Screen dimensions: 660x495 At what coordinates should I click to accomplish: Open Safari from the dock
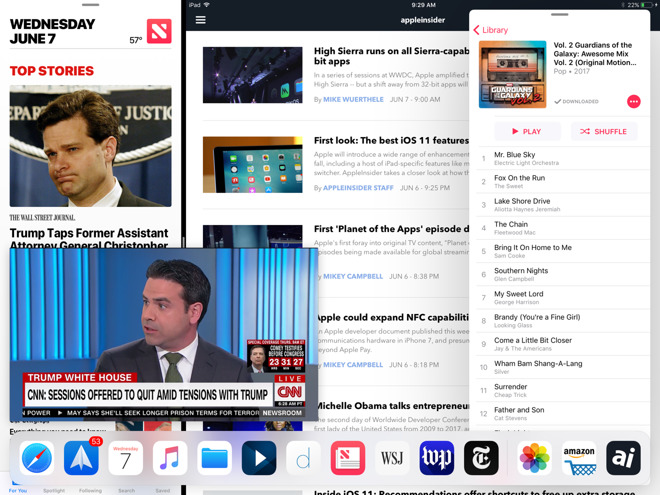point(37,458)
